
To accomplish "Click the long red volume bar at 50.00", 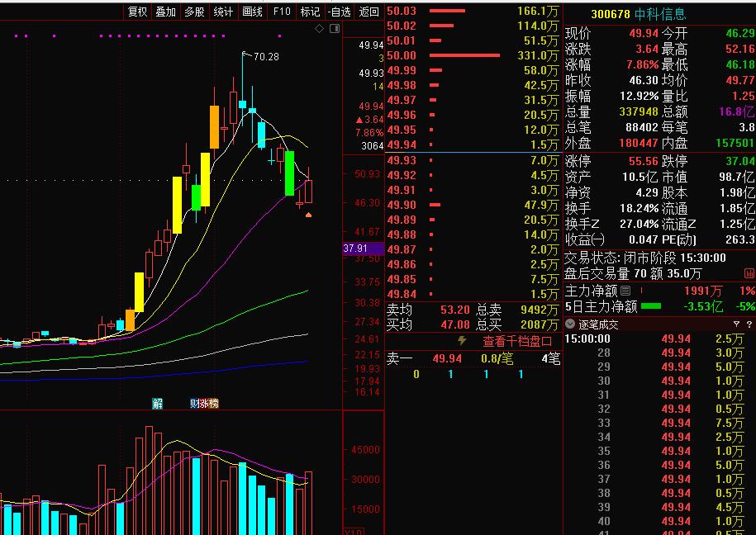I will pos(464,55).
